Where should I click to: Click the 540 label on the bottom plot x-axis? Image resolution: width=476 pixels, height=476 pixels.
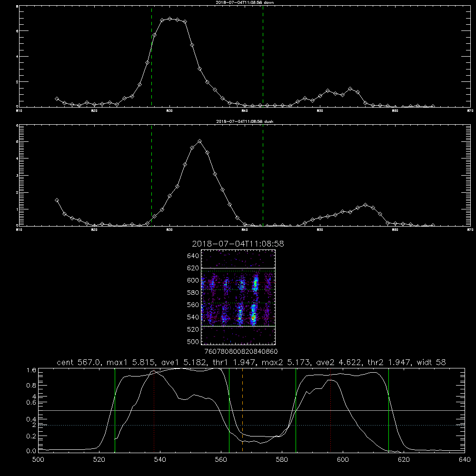click(x=160, y=460)
